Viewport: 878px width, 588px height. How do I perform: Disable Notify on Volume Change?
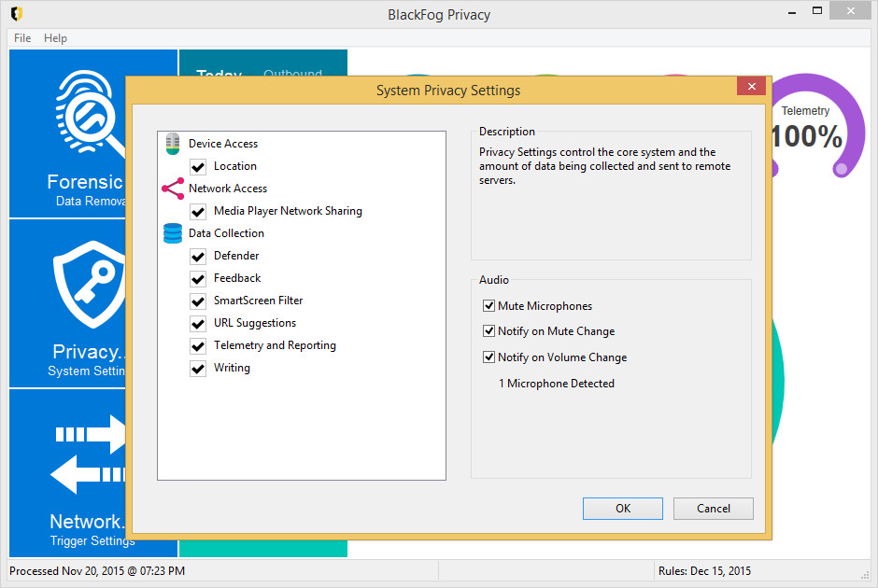(489, 357)
